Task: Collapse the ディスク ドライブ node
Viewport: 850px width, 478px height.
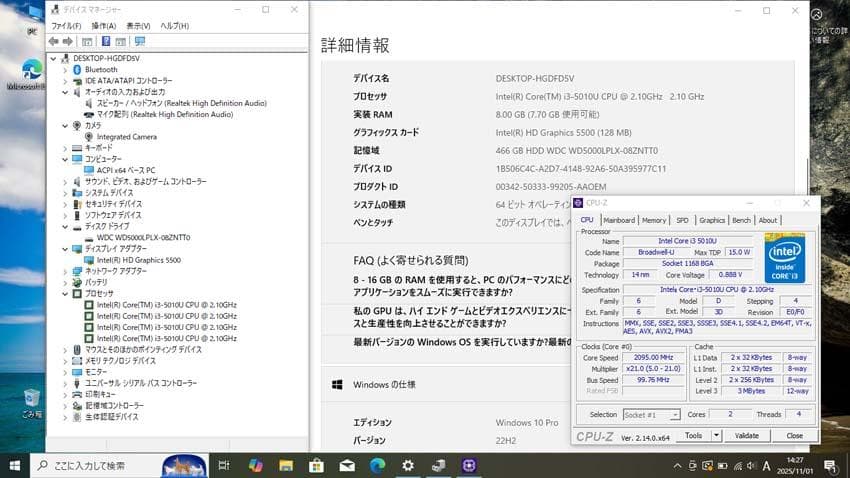Action: (x=65, y=227)
